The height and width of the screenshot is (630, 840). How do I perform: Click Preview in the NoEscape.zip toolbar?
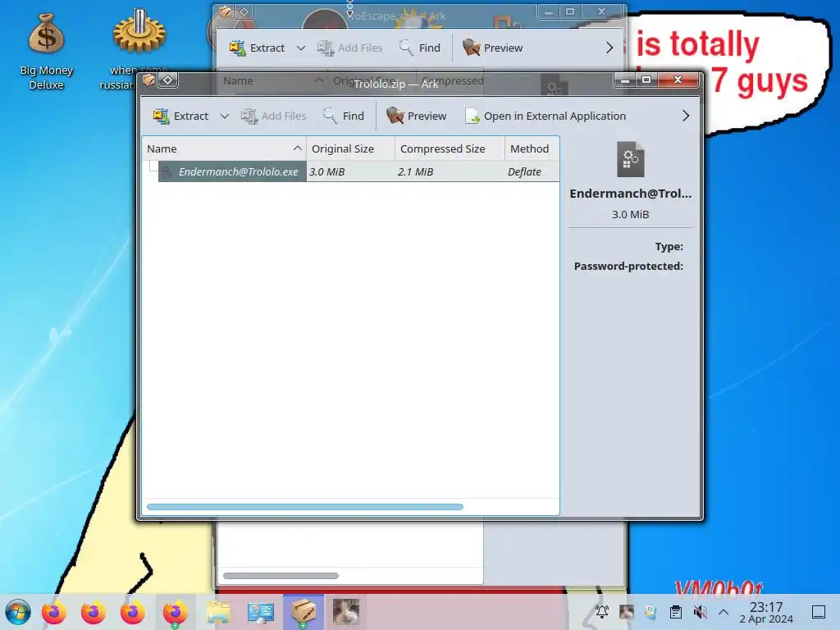[492, 48]
